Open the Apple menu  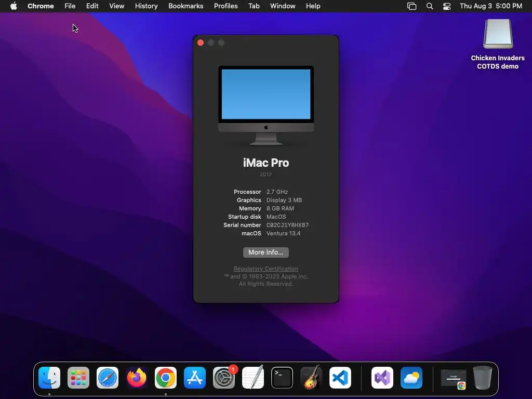[x=14, y=6]
